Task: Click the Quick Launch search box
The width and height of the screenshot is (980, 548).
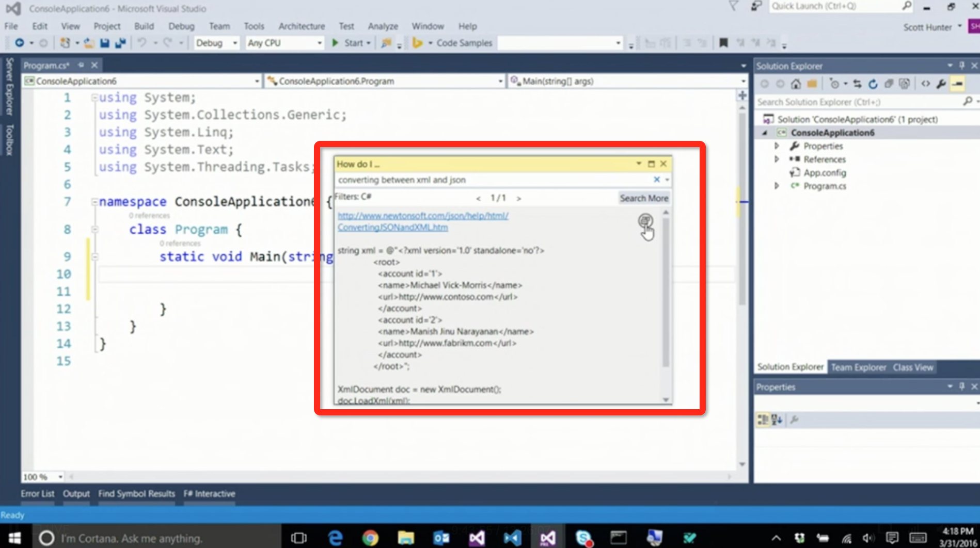Action: [x=835, y=6]
